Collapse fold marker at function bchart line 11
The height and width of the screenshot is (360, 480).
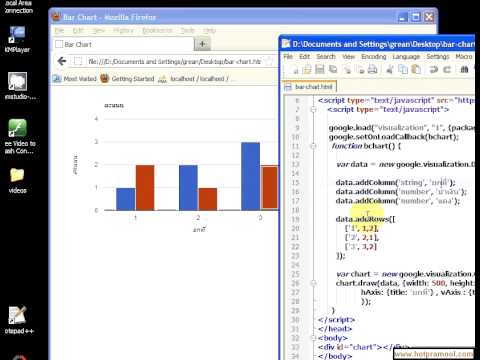point(313,146)
